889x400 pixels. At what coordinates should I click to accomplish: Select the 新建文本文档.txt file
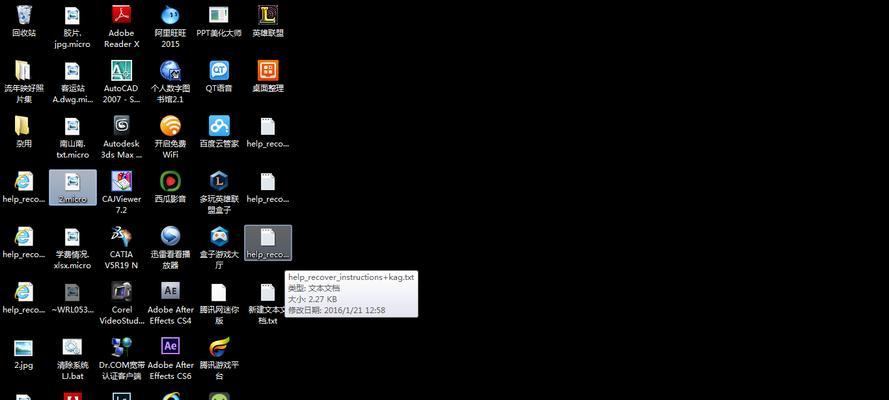tap(268, 304)
